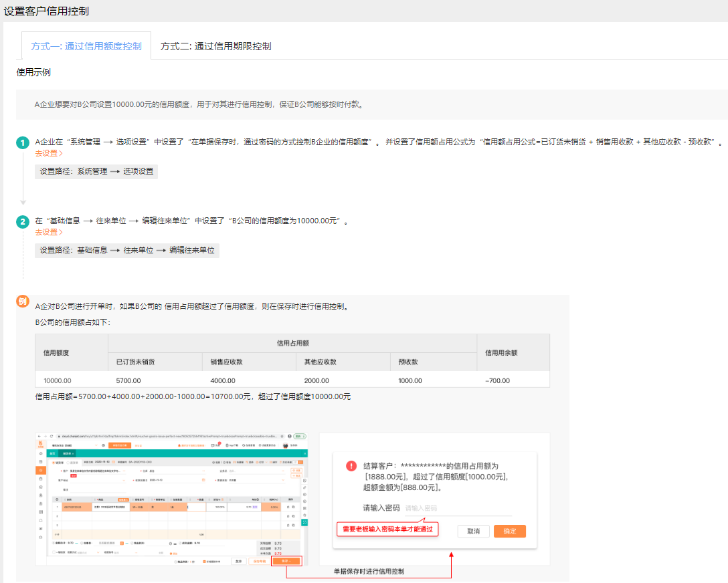Click the down arrow between steps 1 and 2
This screenshot has width=728, height=583.
click(23, 201)
